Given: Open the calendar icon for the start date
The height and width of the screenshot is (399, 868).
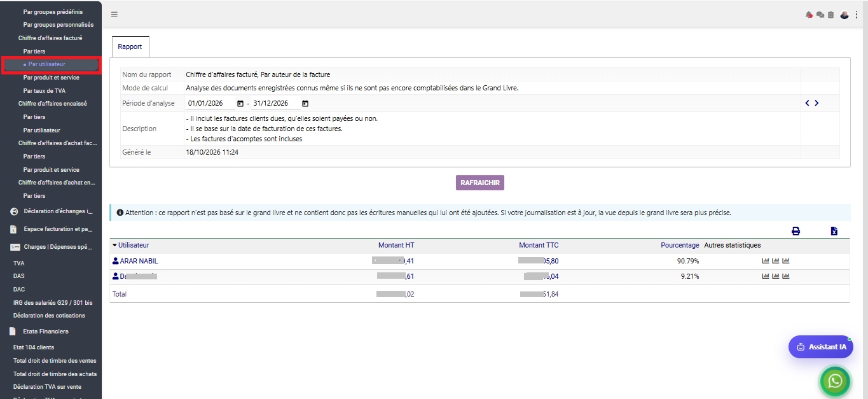Looking at the screenshot, I should coord(240,103).
